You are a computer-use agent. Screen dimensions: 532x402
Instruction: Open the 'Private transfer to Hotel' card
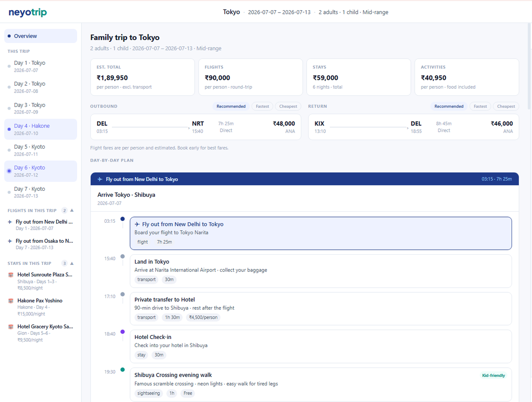click(x=321, y=308)
